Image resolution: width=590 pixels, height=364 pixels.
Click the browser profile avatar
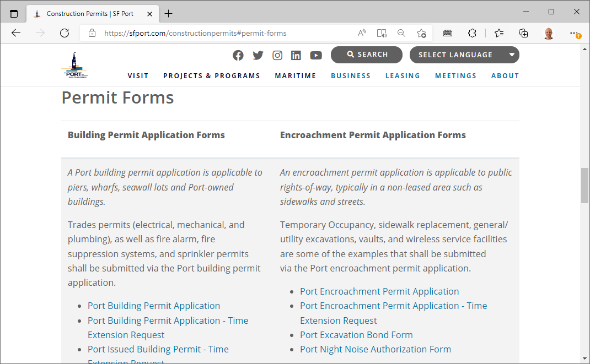pyautogui.click(x=549, y=33)
